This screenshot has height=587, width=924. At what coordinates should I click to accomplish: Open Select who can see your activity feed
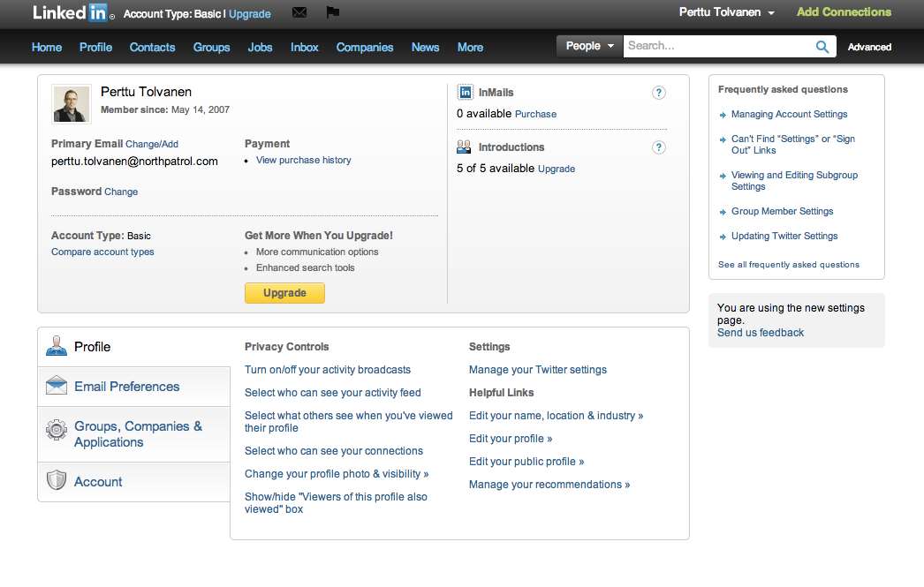click(x=333, y=393)
